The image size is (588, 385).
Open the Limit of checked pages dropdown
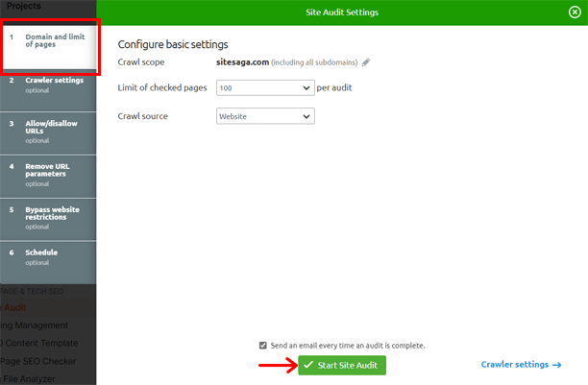tap(265, 87)
